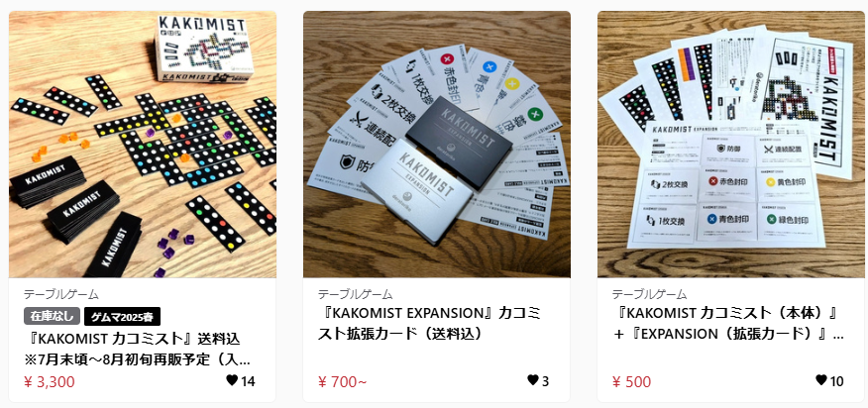The image size is (868, 408).
Task: Open the KAKOMIST EXPANSION cards photo
Action: [x=437, y=145]
